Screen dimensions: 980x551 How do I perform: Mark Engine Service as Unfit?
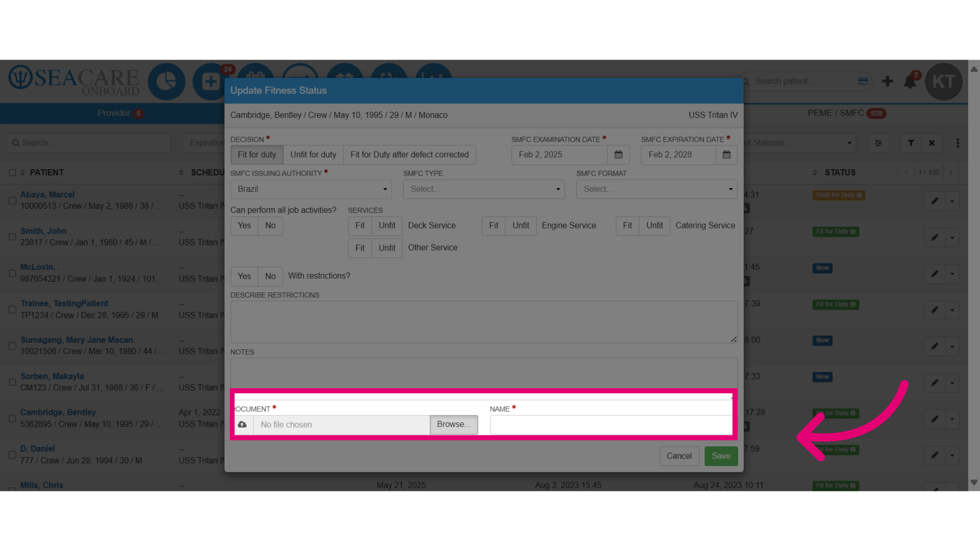521,226
